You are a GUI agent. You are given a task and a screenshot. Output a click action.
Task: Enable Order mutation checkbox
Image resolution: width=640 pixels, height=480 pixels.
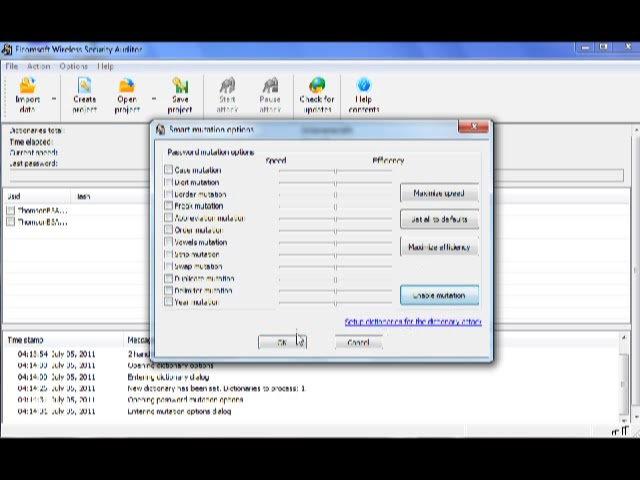[x=169, y=230]
